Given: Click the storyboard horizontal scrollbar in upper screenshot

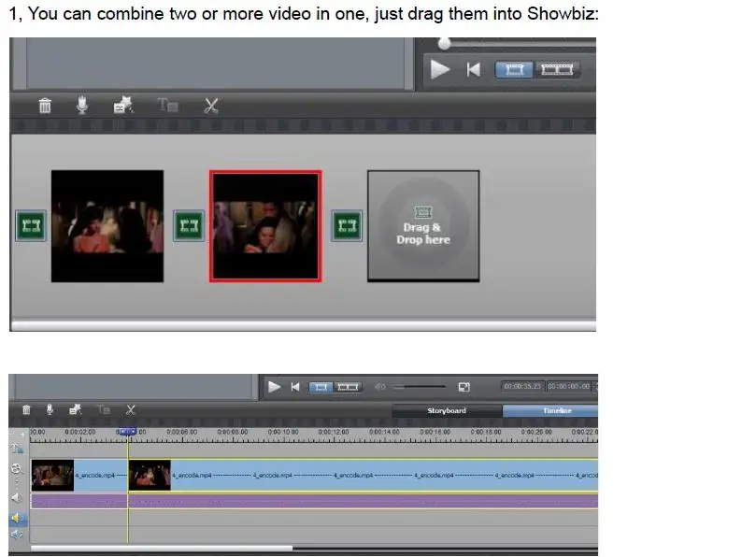Looking at the screenshot, I should [x=304, y=326].
